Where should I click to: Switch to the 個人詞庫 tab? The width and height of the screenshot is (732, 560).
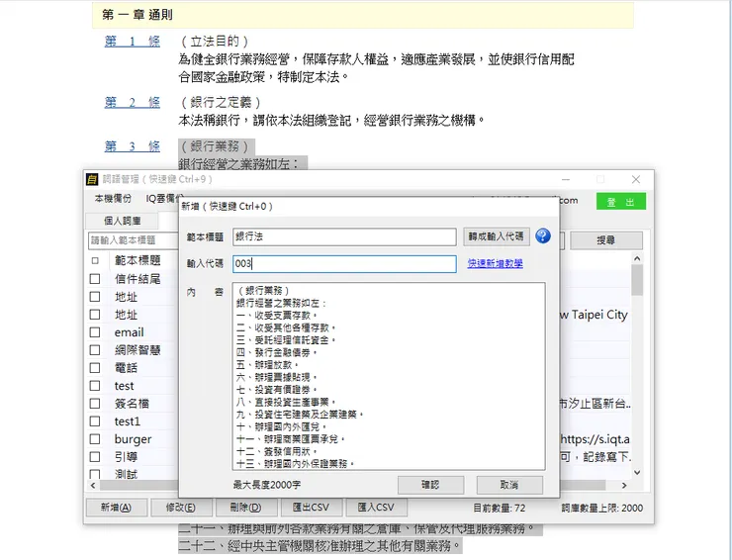coord(123,221)
